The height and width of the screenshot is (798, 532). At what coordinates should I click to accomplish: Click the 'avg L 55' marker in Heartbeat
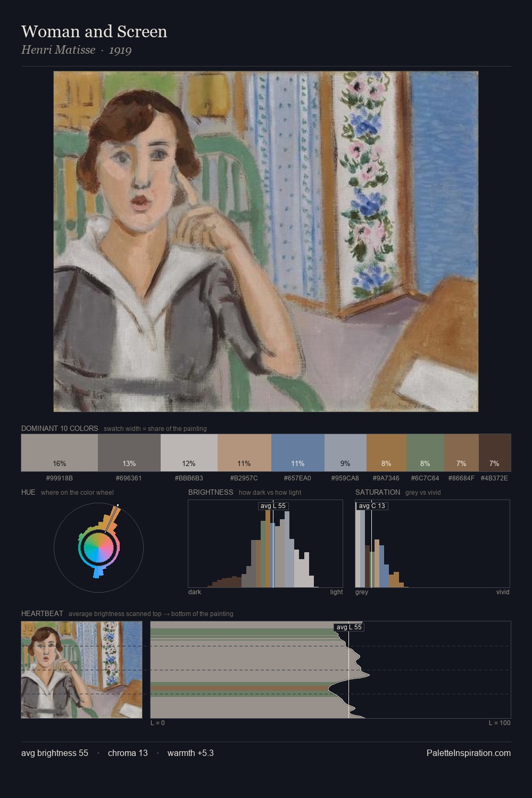[x=349, y=627]
